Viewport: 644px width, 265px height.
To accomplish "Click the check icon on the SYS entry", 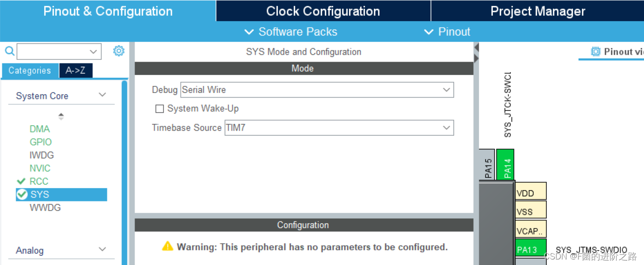I will 21,194.
